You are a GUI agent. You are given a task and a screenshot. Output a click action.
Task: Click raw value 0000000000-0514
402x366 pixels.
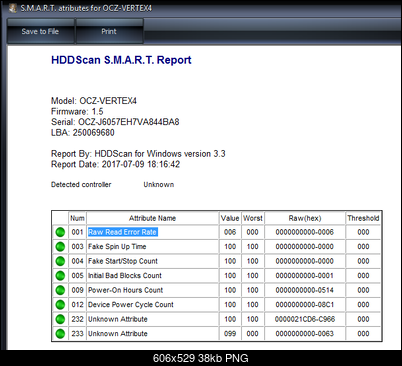(305, 290)
